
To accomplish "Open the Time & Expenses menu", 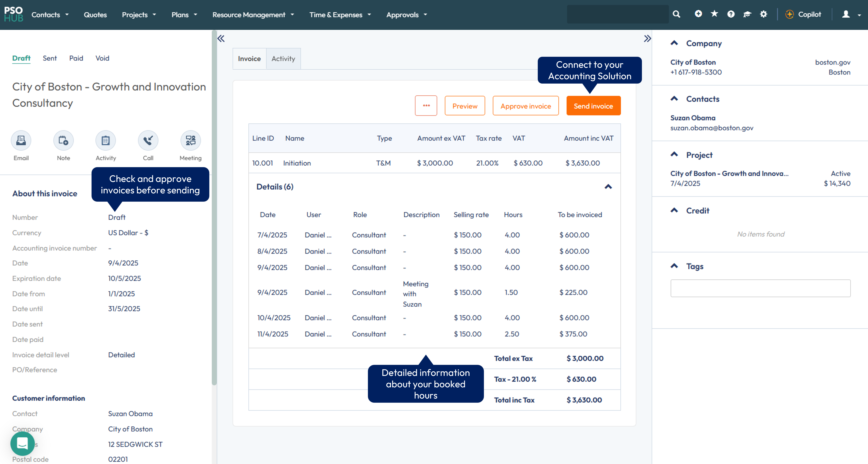I will click(340, 15).
